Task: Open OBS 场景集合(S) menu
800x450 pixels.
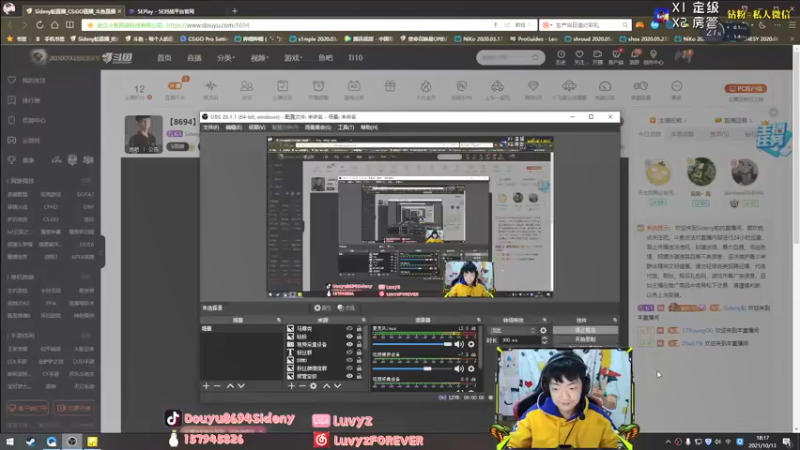Action: pos(317,128)
